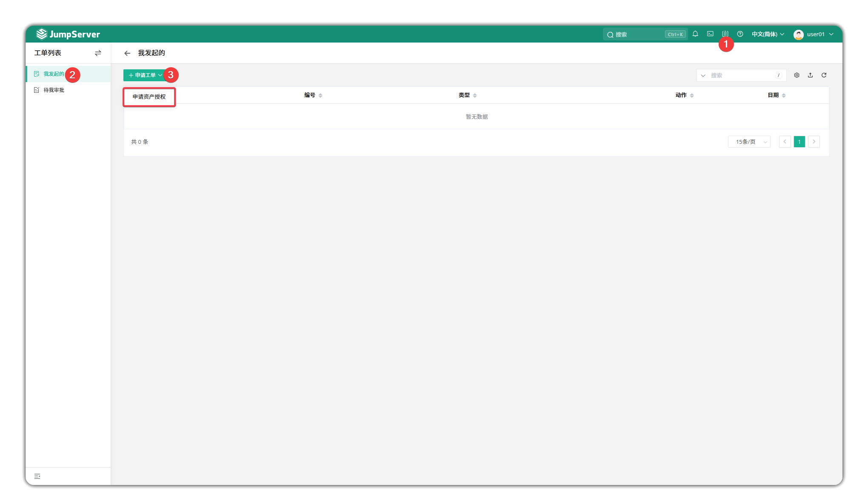
Task: Click the table column settings gear
Action: coord(797,75)
